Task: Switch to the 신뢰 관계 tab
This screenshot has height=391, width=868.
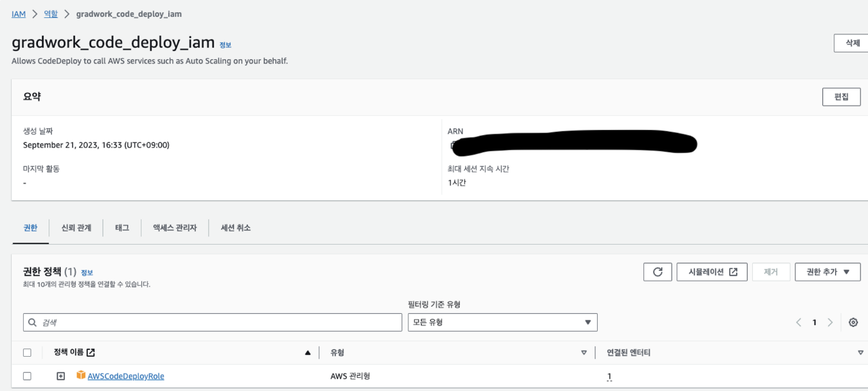Action: (x=77, y=228)
